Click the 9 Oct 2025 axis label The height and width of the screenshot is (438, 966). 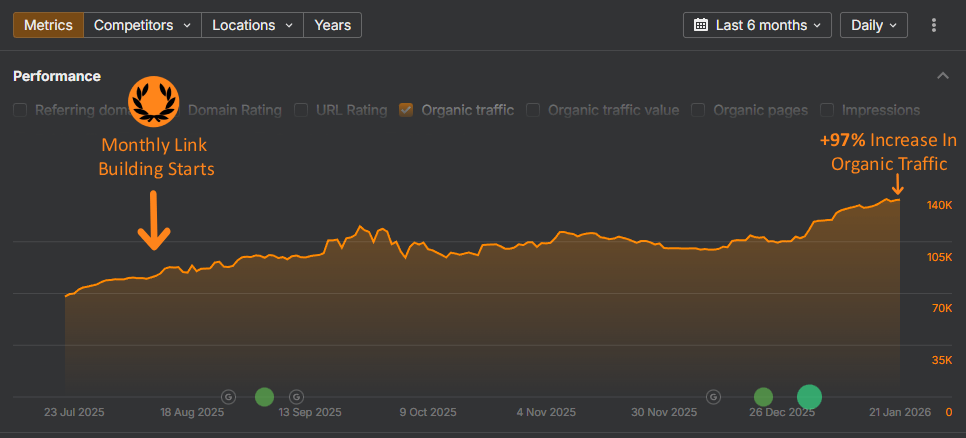click(x=428, y=412)
